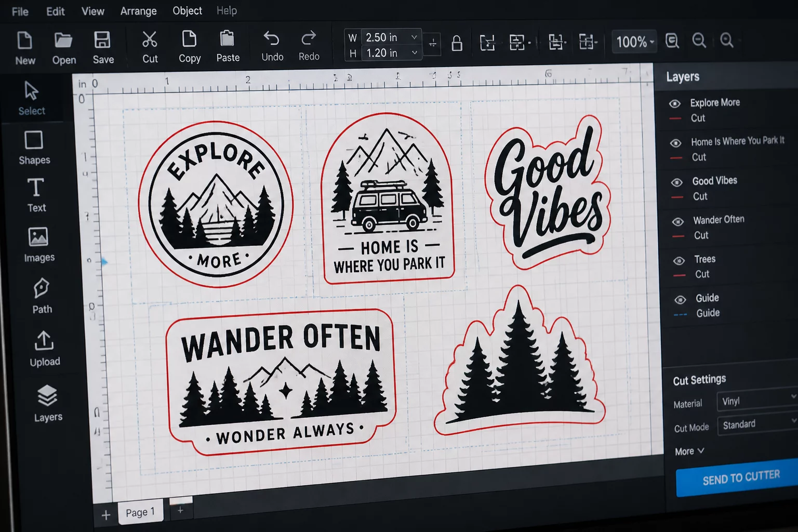Screen dimensions: 798x532
Task: Open the width unit dropdown
Action: pos(414,37)
